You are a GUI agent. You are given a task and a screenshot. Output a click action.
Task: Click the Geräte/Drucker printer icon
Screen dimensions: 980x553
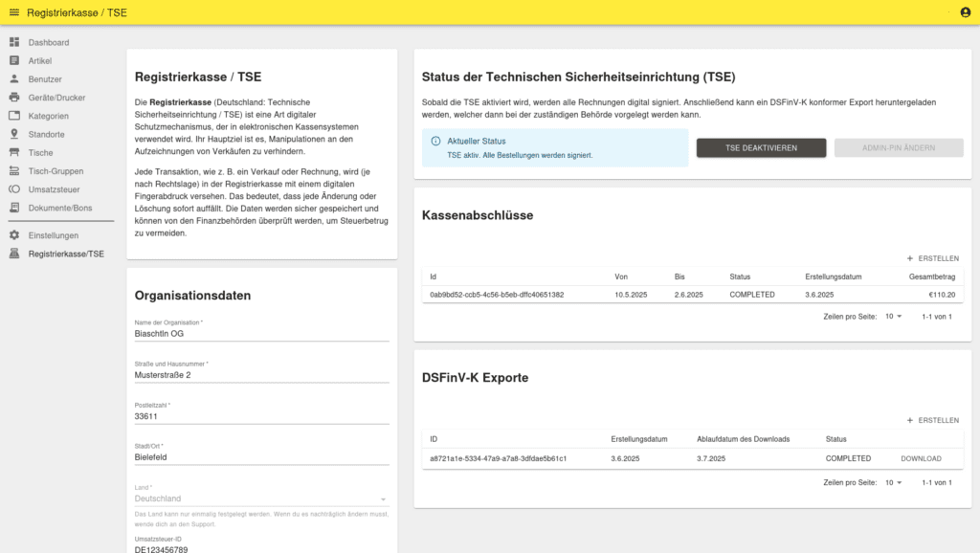(14, 97)
